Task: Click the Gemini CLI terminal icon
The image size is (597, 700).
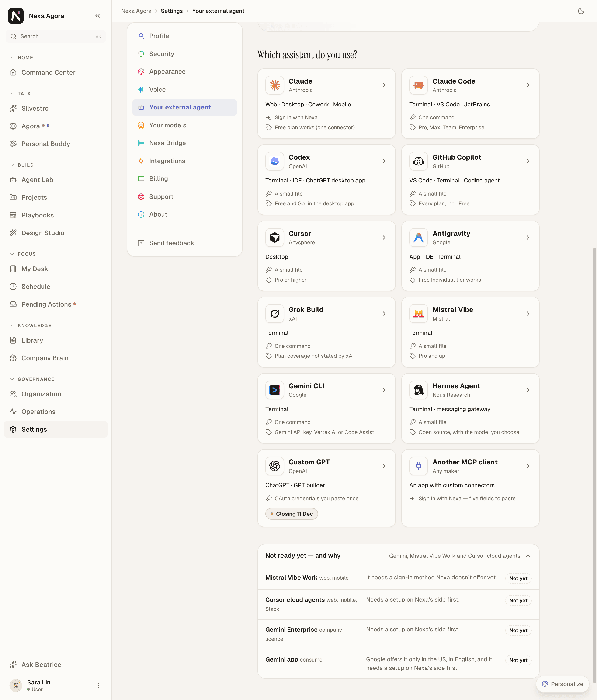Action: 274,390
